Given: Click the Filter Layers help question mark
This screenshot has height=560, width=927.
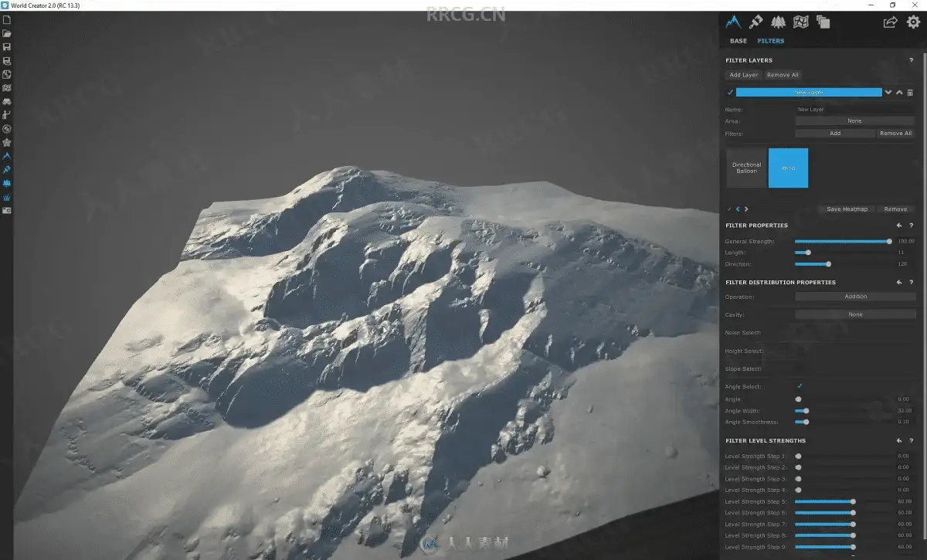Looking at the screenshot, I should 912,60.
